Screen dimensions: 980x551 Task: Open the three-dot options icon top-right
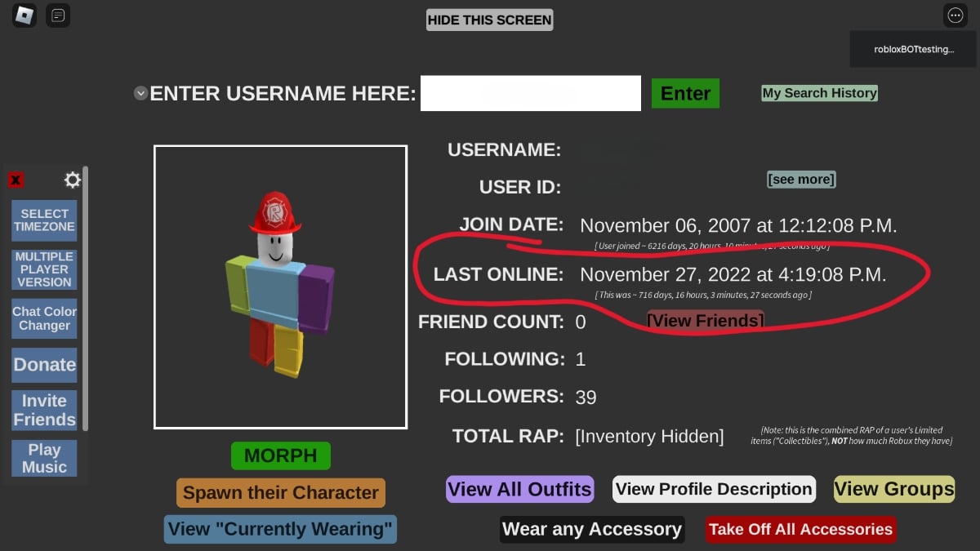point(955,15)
